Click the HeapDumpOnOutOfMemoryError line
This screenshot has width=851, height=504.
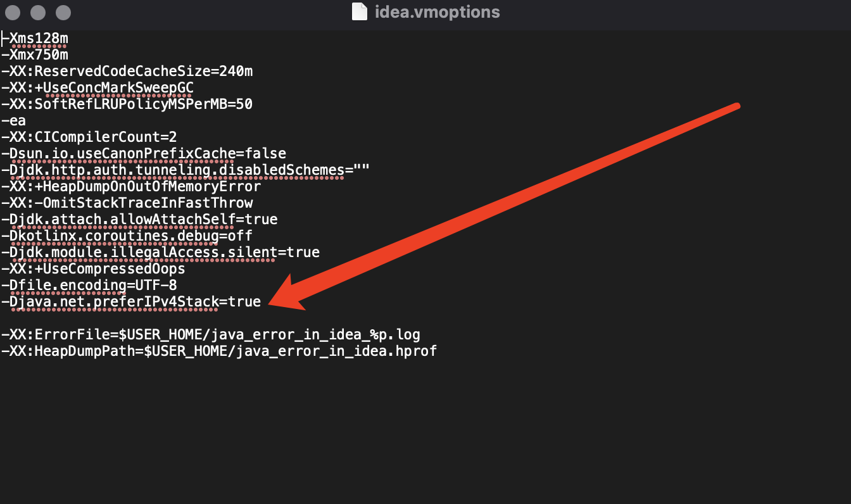tap(131, 187)
